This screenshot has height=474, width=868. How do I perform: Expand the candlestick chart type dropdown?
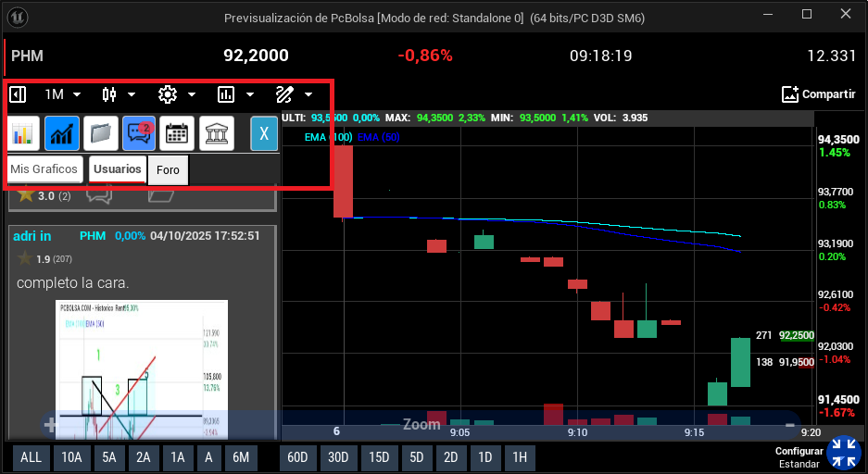pyautogui.click(x=132, y=94)
